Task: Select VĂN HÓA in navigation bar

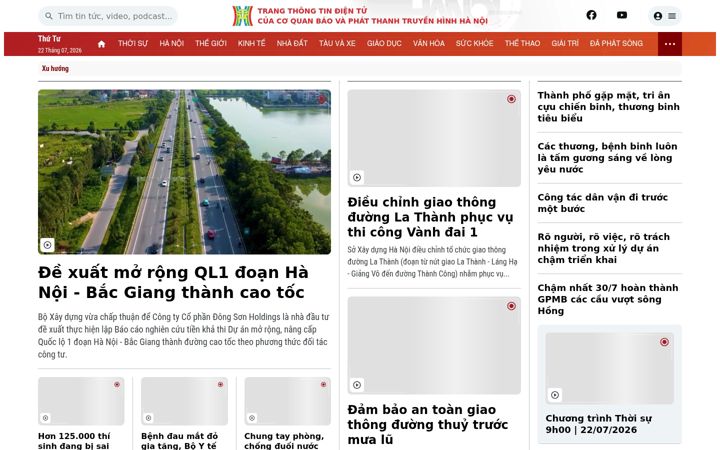Action: click(428, 43)
